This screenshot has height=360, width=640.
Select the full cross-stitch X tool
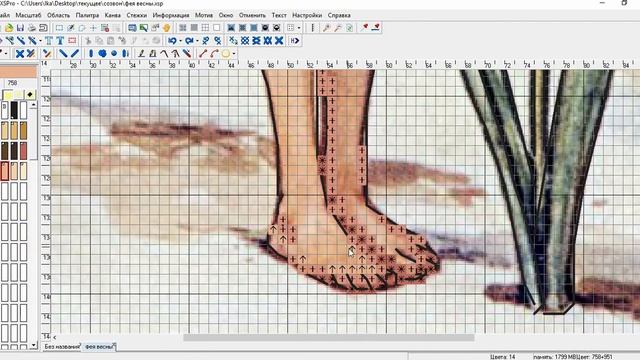20,53
